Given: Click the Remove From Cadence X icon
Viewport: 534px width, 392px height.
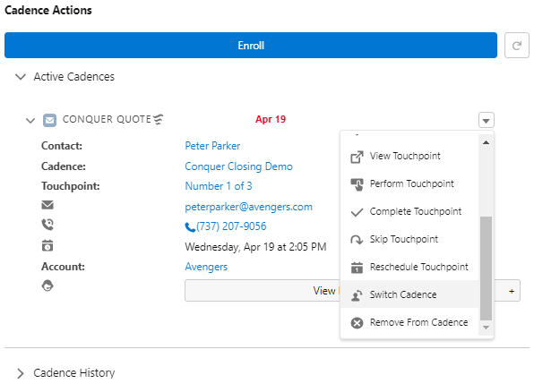Looking at the screenshot, I should (357, 322).
